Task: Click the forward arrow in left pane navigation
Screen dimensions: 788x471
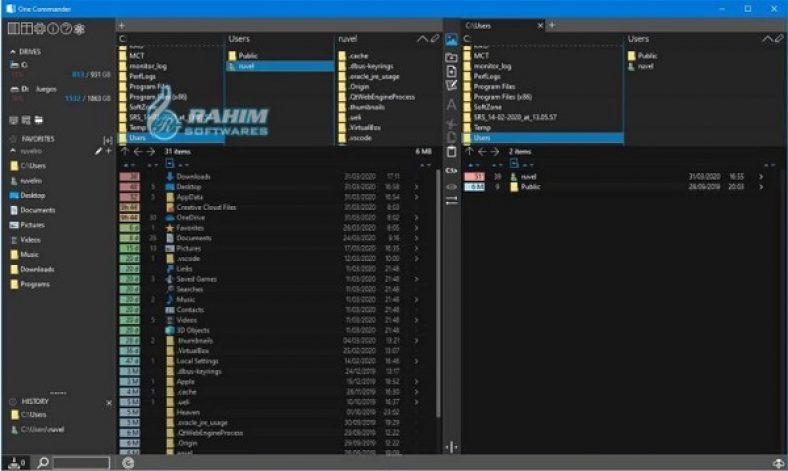Action: pyautogui.click(x=150, y=151)
